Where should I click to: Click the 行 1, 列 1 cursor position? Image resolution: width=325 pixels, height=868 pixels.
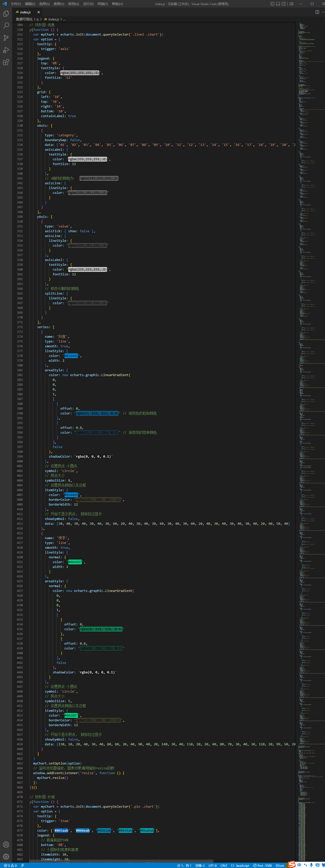point(184,865)
